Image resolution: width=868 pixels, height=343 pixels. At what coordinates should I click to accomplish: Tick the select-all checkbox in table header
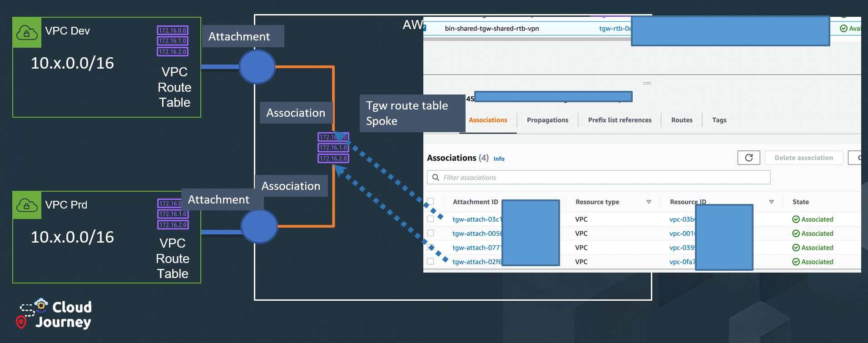coord(431,201)
